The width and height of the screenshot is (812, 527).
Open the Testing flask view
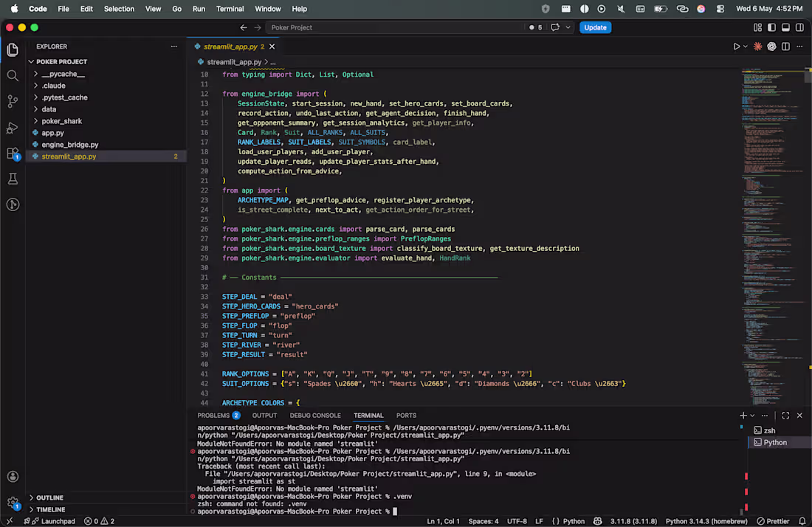pos(13,179)
